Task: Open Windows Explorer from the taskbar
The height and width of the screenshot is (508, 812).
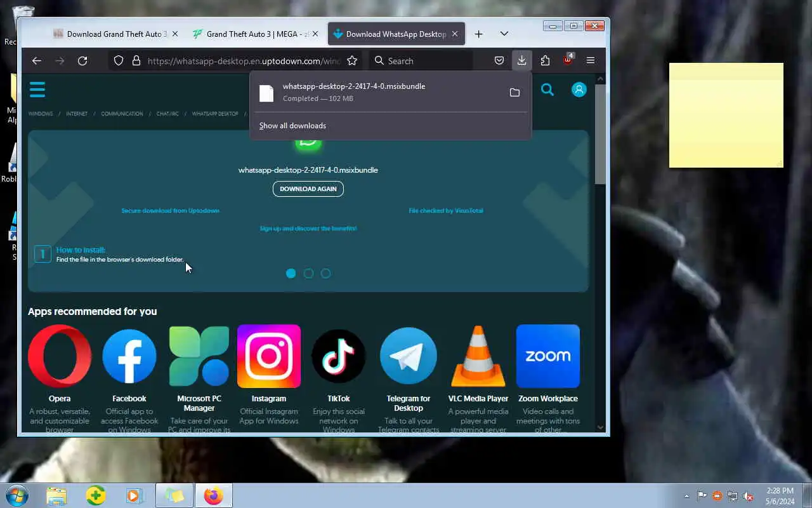Action: [56, 495]
